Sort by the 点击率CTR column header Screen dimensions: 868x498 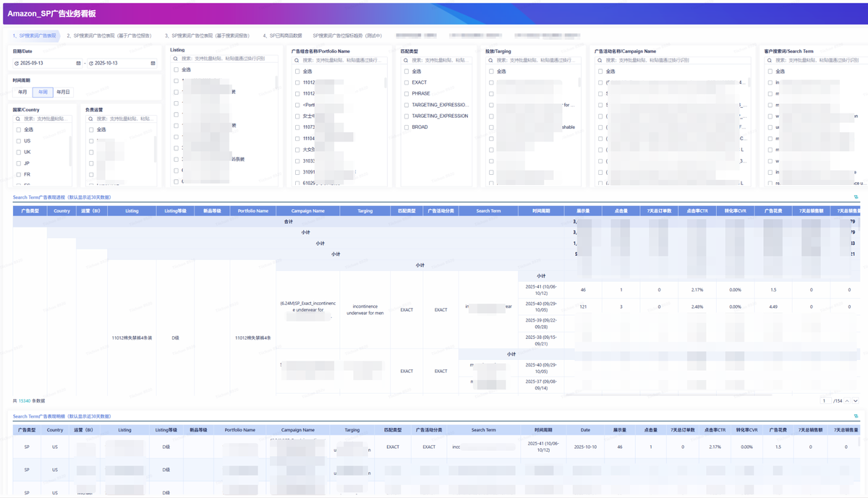[x=697, y=211]
